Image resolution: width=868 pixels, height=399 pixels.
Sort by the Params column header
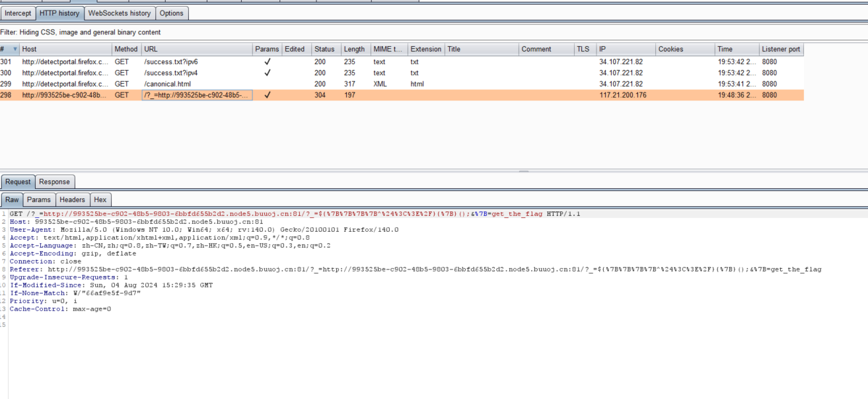[x=267, y=49]
